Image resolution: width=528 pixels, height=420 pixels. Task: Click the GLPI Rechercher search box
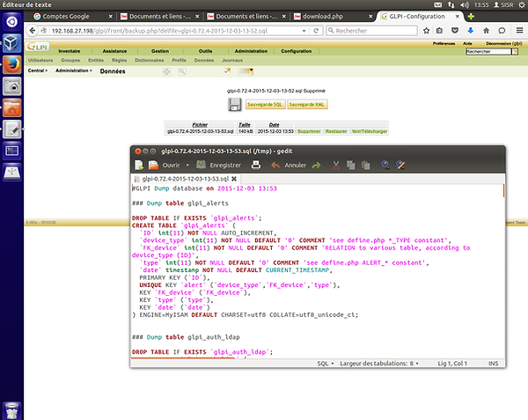488,52
